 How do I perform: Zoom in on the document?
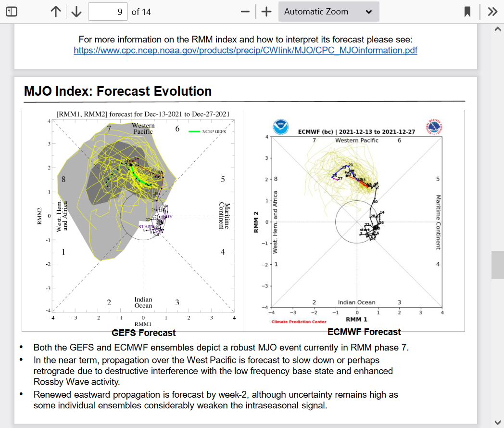point(266,12)
